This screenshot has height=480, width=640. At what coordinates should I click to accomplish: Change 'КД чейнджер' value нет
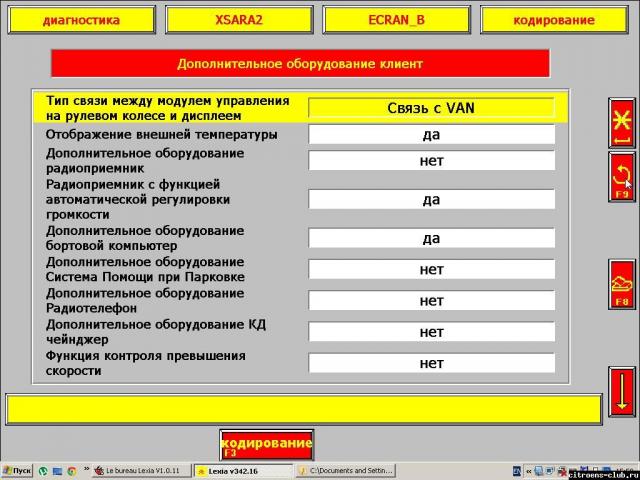pos(431,332)
